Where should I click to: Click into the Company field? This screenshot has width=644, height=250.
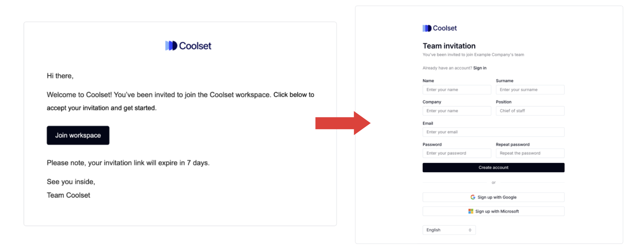click(x=457, y=111)
